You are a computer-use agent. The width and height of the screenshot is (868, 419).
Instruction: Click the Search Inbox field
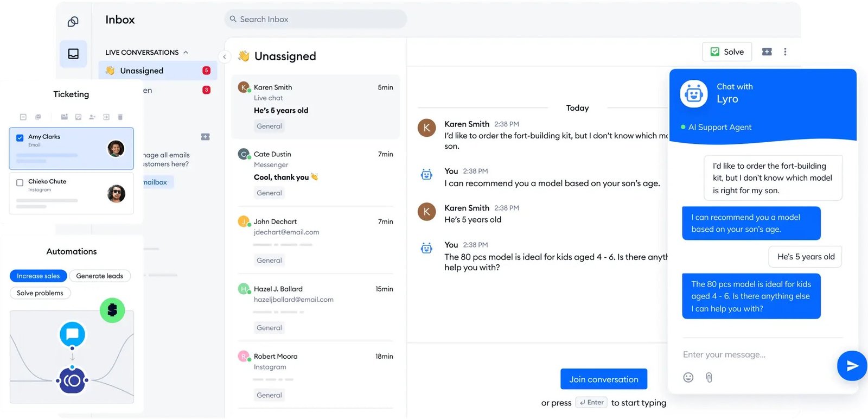coord(315,19)
